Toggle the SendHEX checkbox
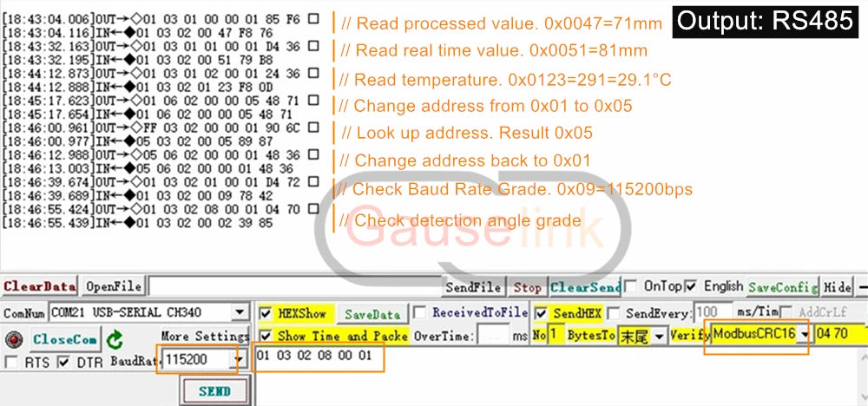868x406 pixels. [542, 313]
